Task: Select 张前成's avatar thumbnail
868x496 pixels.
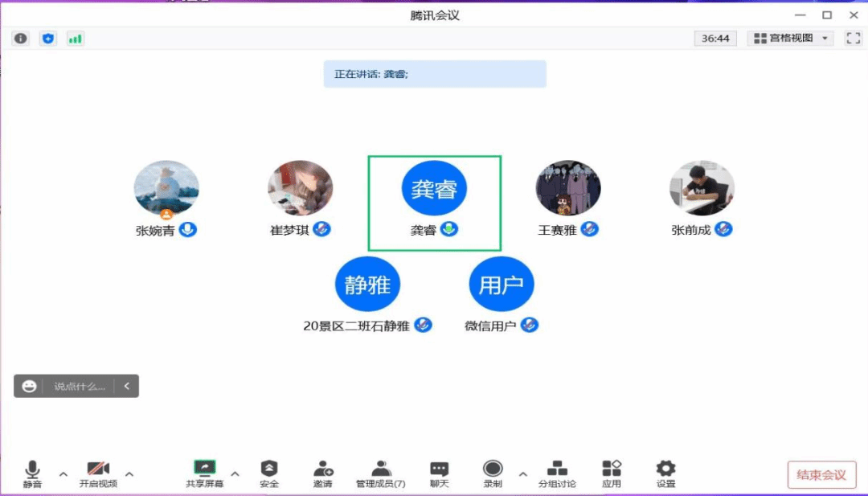Action: tap(702, 188)
